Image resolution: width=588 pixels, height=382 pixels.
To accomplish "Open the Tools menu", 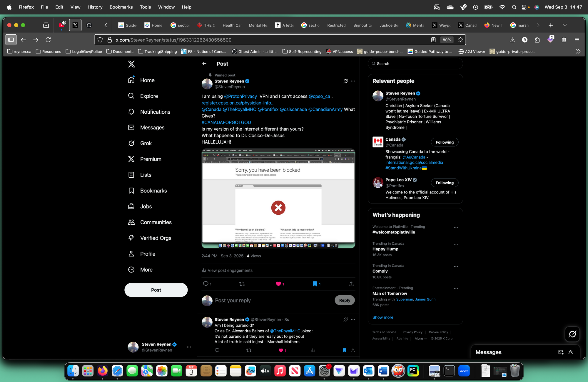I will (145, 7).
